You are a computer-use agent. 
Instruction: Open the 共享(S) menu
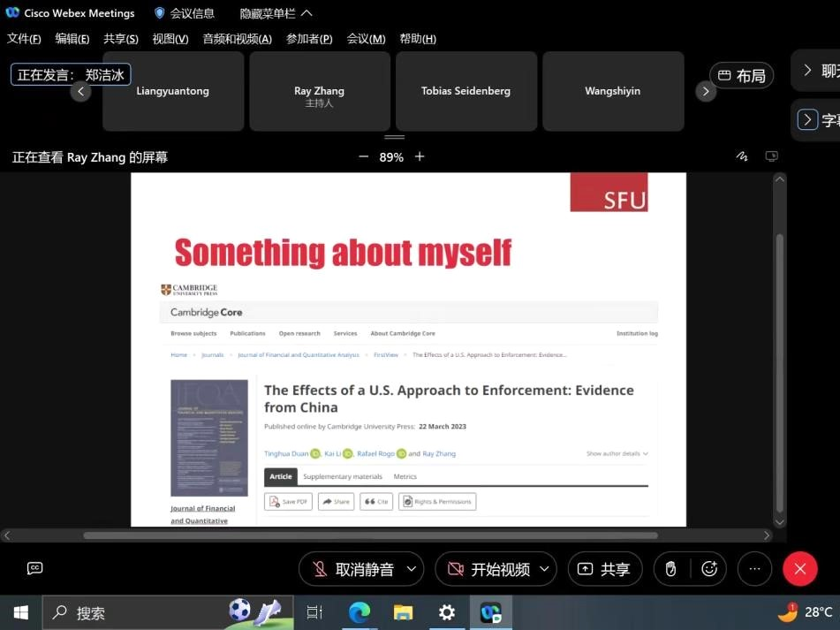(x=120, y=39)
